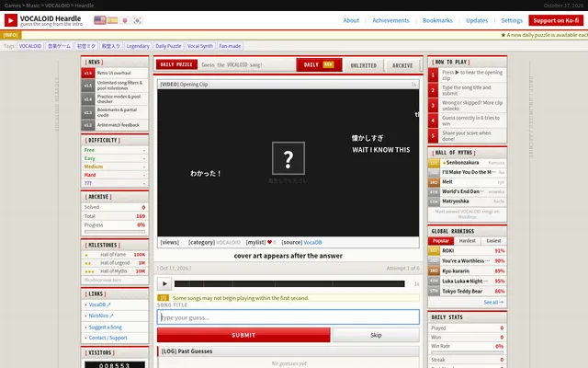Open v1.4 Practice modes news entry
This screenshot has width=588, height=368.
[115, 98]
